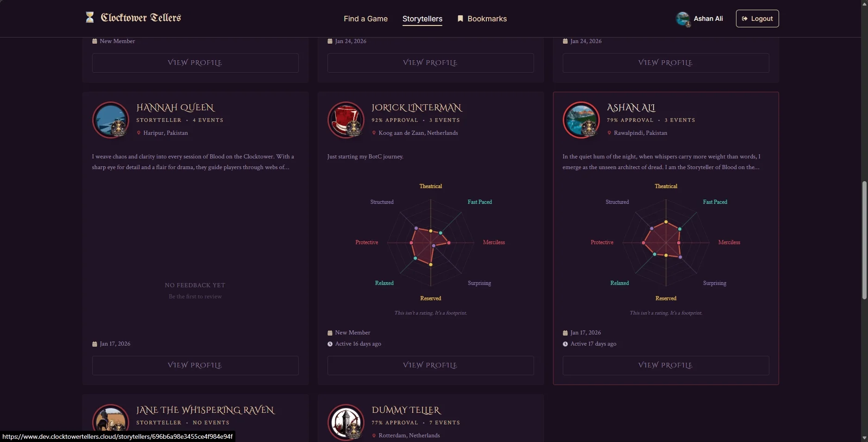Click Ashan Ali's avatar in the header
Viewport: 868px width, 442px height.
pyautogui.click(x=683, y=19)
